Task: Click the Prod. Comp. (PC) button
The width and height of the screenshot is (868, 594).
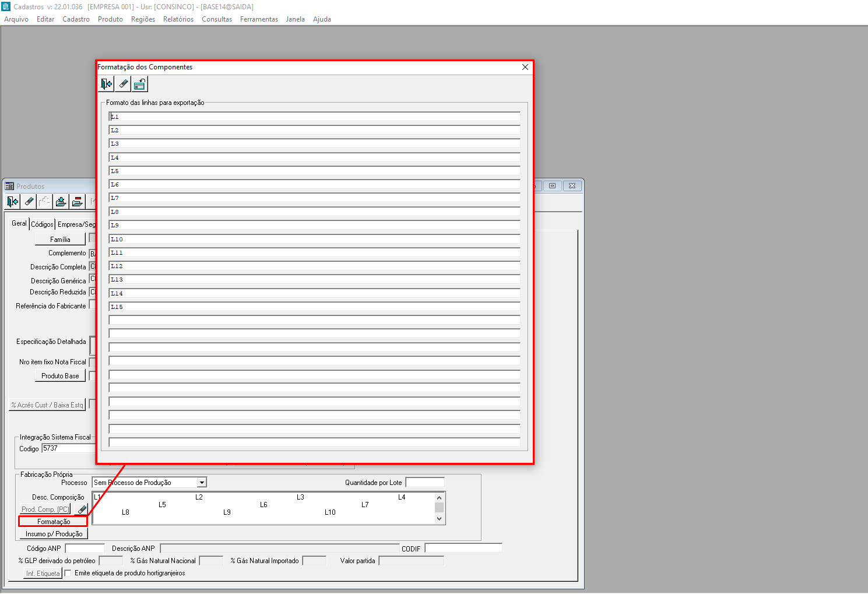Action: tap(45, 509)
